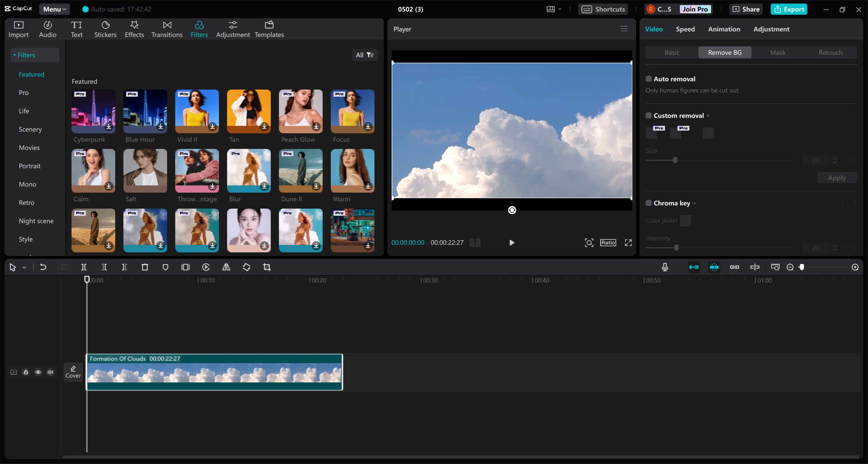Click the timeline zoom slider handle
868x464 pixels.
802,267
